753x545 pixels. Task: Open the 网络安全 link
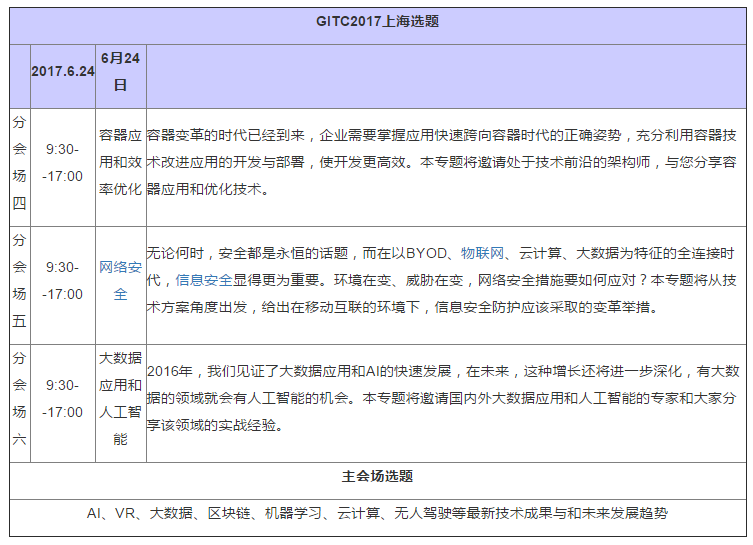(x=120, y=280)
